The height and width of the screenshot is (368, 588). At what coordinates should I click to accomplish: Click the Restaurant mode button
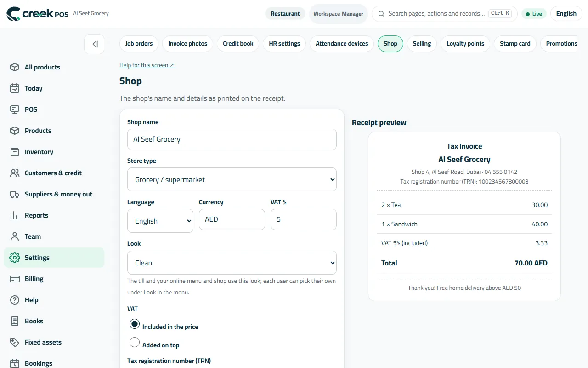(x=285, y=14)
